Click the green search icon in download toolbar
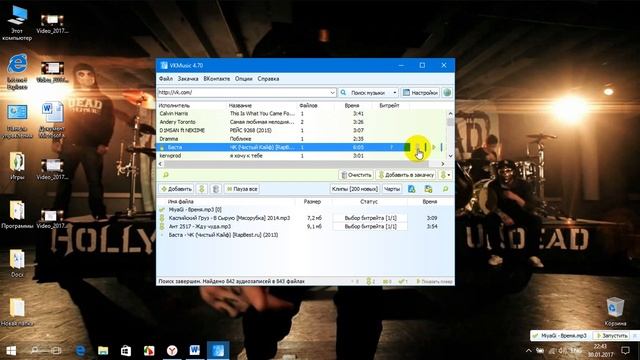 pos(445,189)
